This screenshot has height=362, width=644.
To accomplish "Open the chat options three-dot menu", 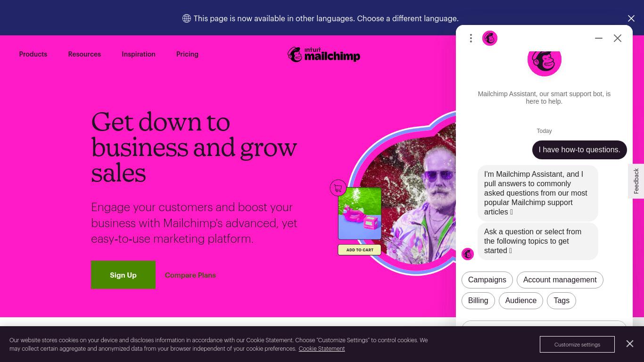I will point(471,38).
